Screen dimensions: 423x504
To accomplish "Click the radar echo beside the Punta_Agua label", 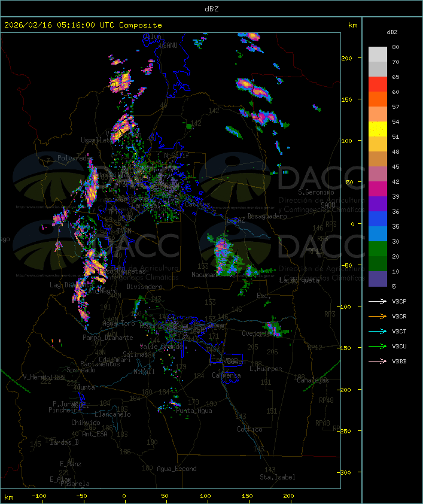I will [174, 403].
